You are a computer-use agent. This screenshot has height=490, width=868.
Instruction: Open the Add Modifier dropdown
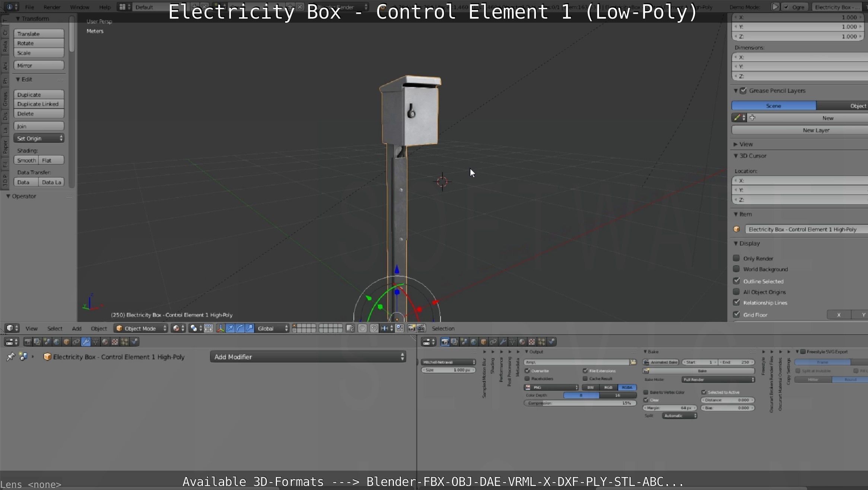pos(308,357)
